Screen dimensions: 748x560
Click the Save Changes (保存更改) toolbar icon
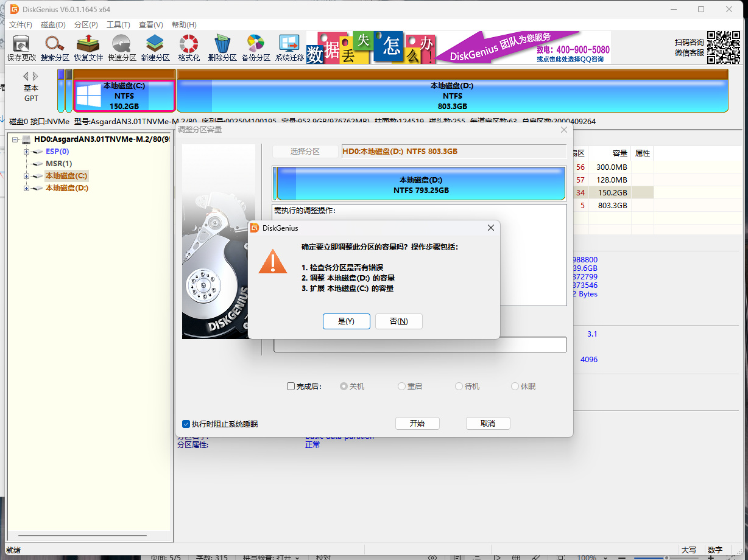21,48
